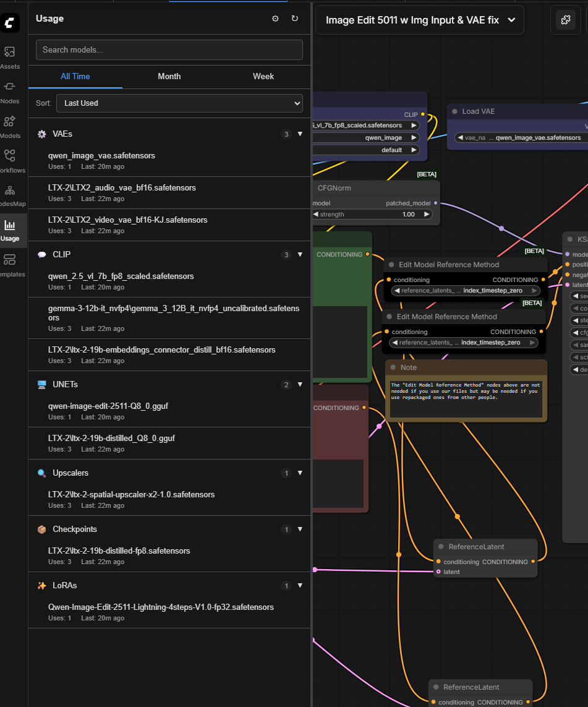The image size is (588, 707).
Task: Collapse the CLIP category
Action: (300, 254)
